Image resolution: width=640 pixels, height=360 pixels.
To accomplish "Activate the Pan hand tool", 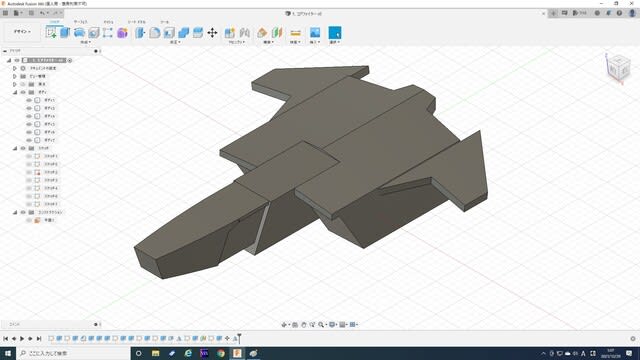I will click(304, 324).
